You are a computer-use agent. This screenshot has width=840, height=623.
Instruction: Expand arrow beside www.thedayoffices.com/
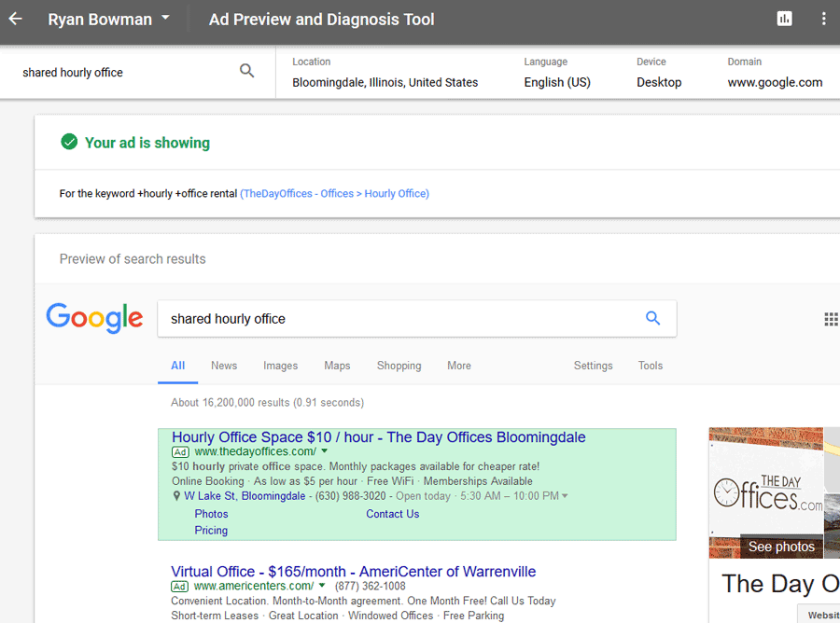[x=324, y=451]
